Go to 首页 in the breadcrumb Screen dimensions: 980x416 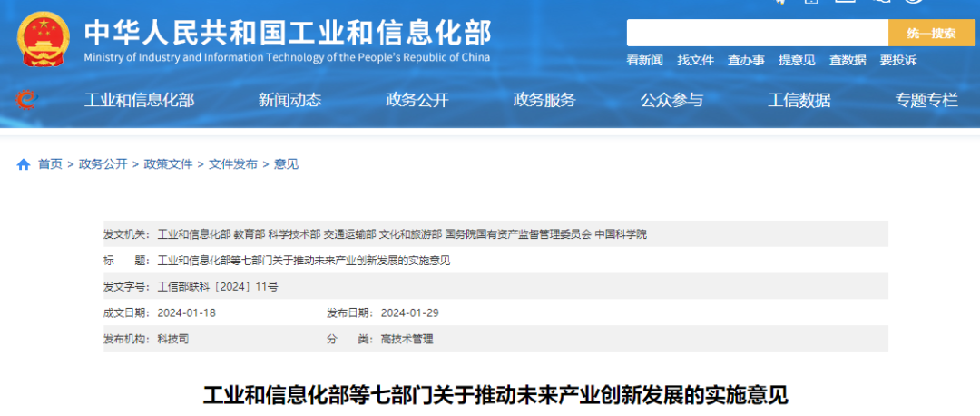point(50,164)
